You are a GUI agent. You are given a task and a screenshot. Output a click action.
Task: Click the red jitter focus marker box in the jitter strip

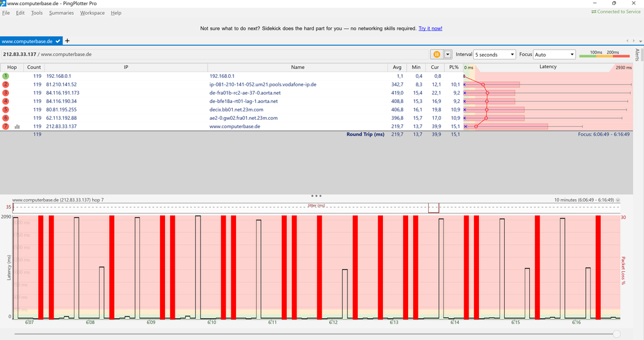(x=433, y=207)
